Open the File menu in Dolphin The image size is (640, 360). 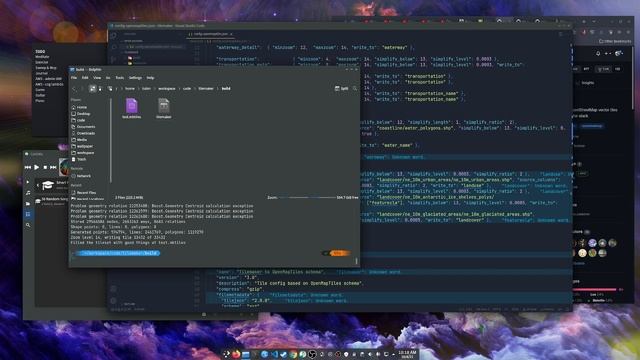pos(74,78)
